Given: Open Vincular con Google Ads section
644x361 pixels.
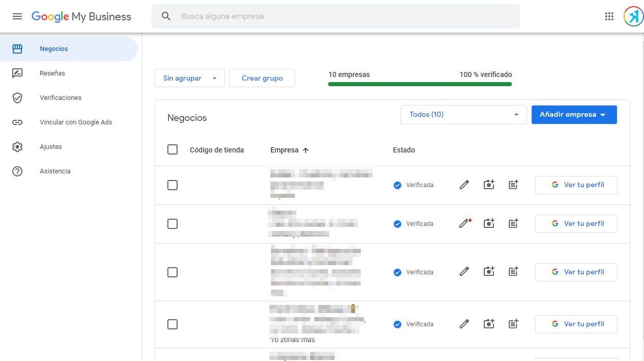Looking at the screenshot, I should (x=76, y=122).
